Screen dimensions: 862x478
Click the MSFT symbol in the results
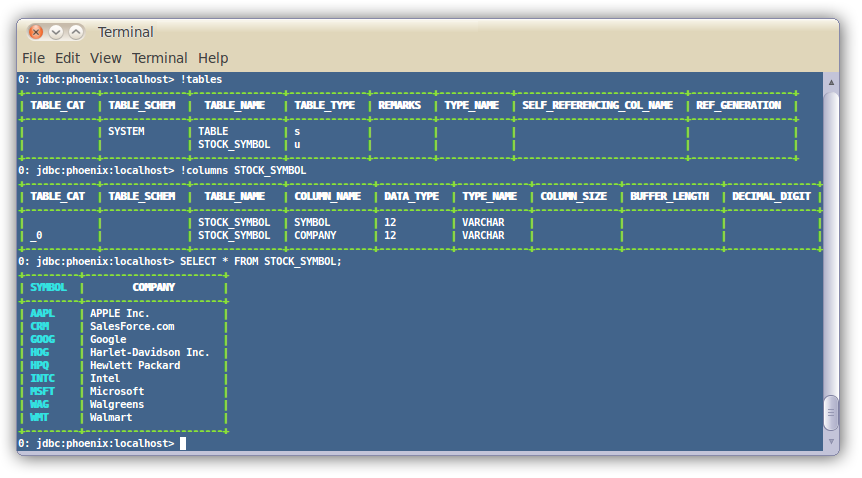[x=42, y=391]
